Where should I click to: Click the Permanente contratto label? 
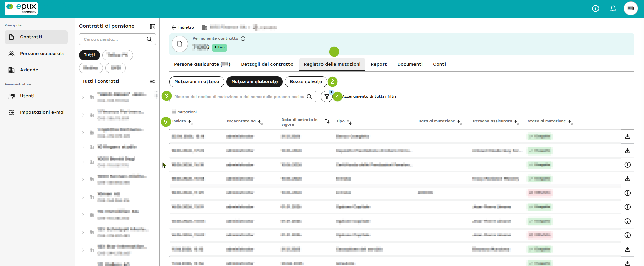(x=215, y=39)
